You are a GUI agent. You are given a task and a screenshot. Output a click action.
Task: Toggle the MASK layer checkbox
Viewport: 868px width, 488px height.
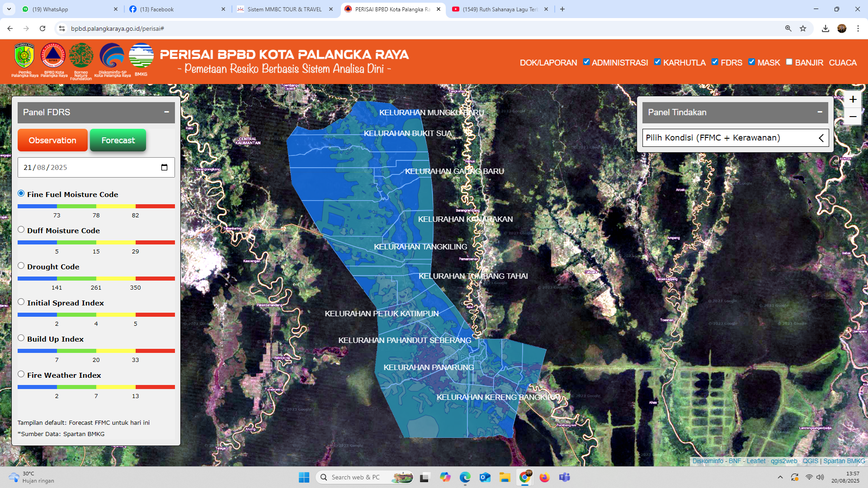[751, 62]
